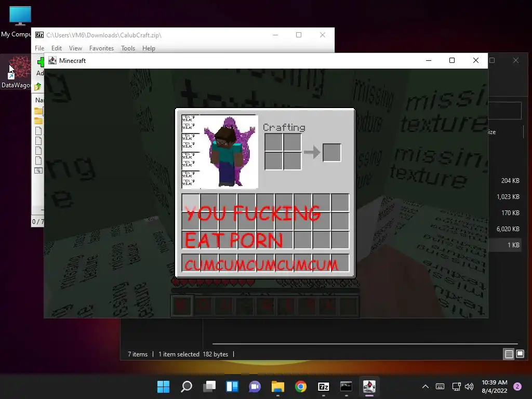
Task: Select the 6,020 KB file row in Explorer
Action: point(506,229)
